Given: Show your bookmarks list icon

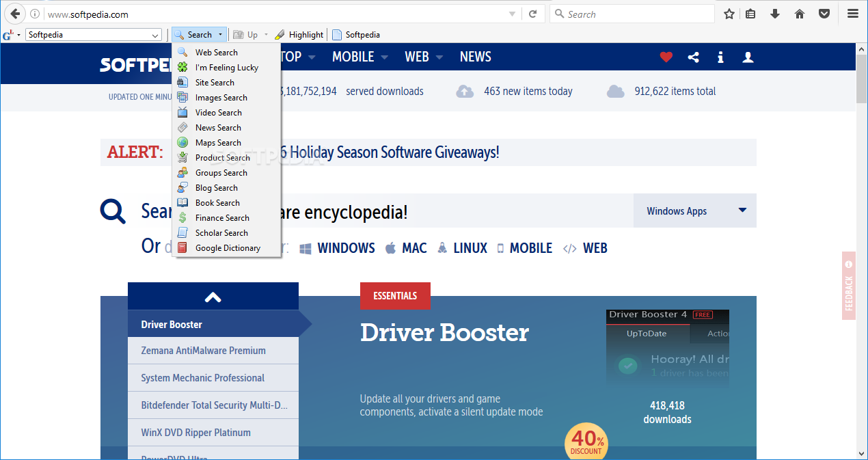Looking at the screenshot, I should tap(750, 14).
